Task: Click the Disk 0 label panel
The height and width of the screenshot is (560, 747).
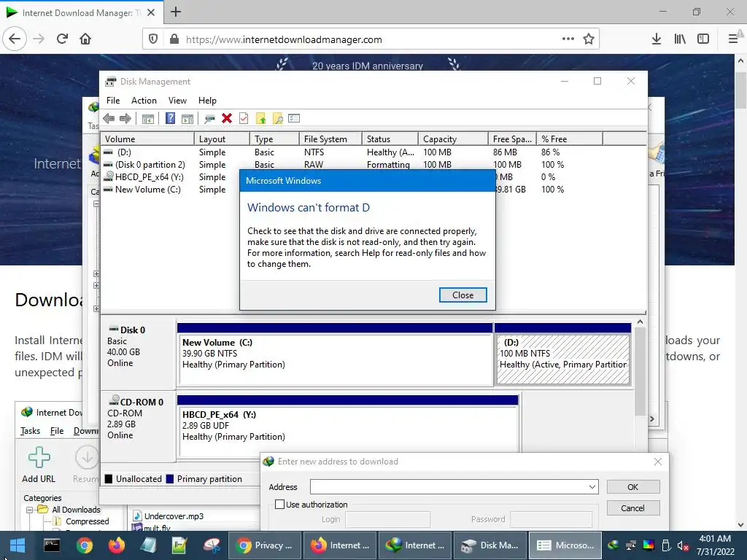Action: (138, 354)
